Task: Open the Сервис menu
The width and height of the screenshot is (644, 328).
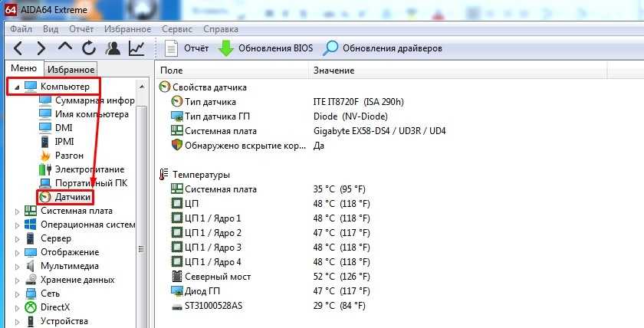Action: 177,28
